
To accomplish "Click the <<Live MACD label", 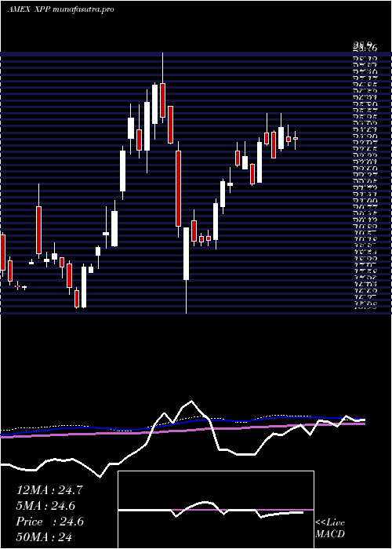I will coord(330,529).
